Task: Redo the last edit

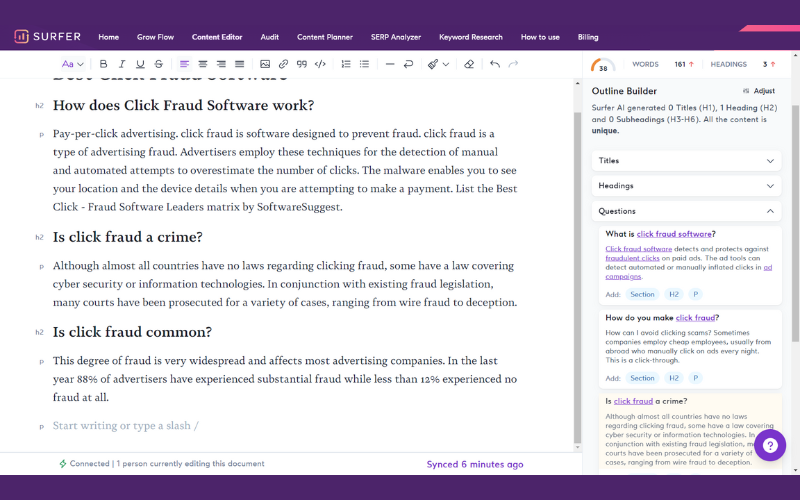Action: click(x=513, y=64)
